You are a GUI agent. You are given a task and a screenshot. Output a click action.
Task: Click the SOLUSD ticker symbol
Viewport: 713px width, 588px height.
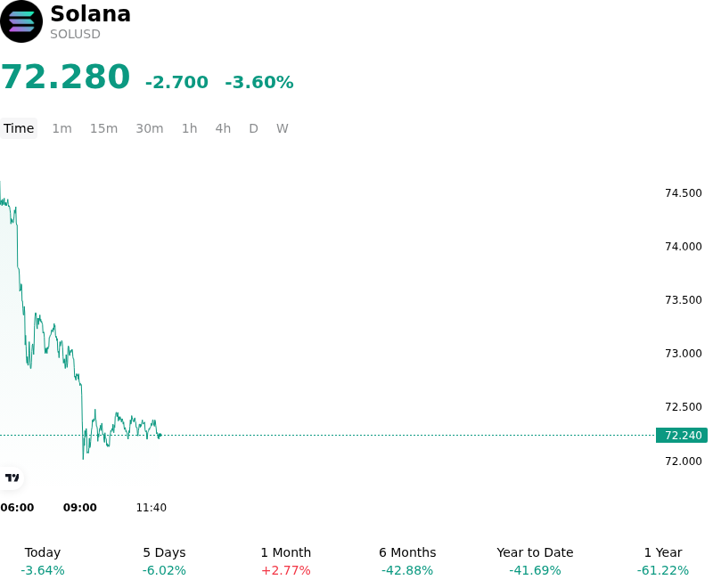point(75,34)
